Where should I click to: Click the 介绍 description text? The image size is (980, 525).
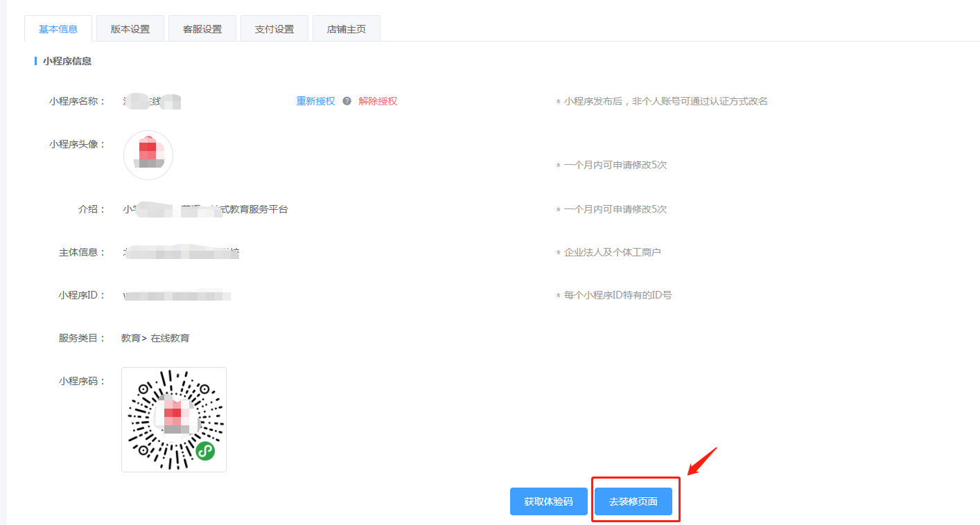tap(205, 209)
